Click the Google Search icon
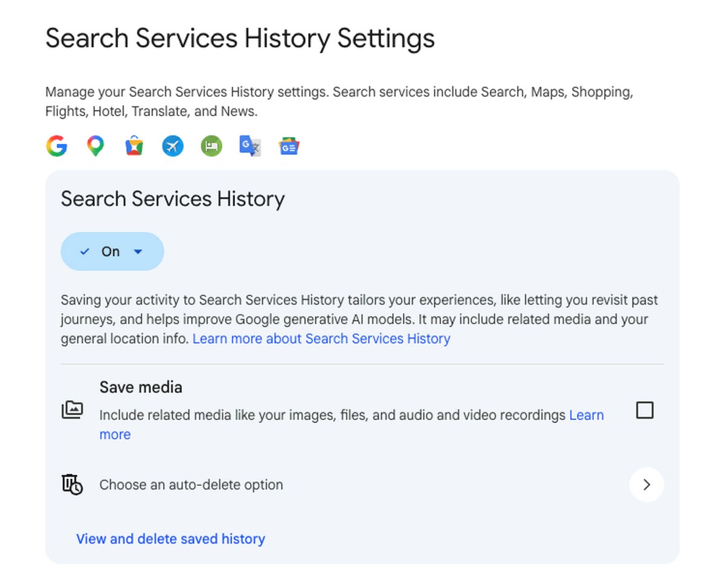 point(56,146)
